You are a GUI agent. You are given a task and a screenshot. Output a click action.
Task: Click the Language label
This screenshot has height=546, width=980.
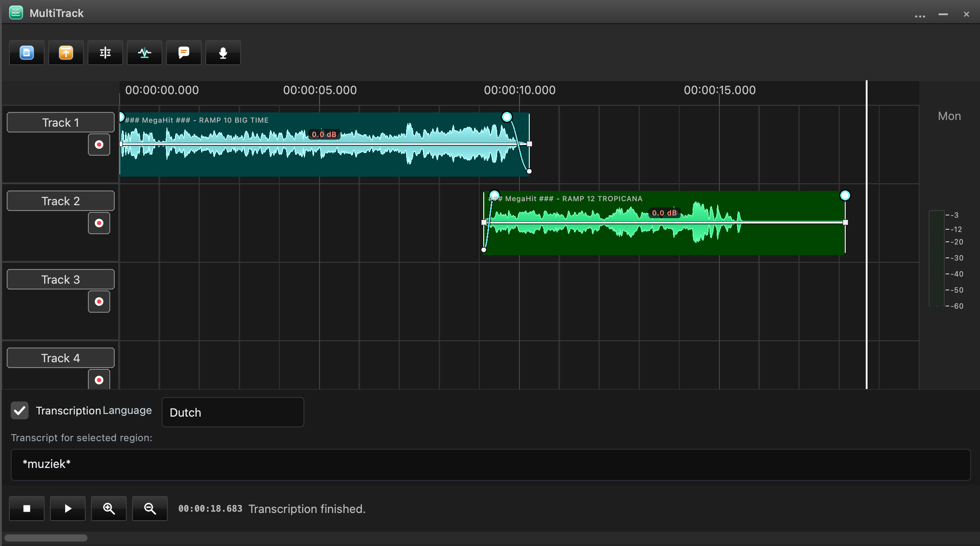pos(127,410)
